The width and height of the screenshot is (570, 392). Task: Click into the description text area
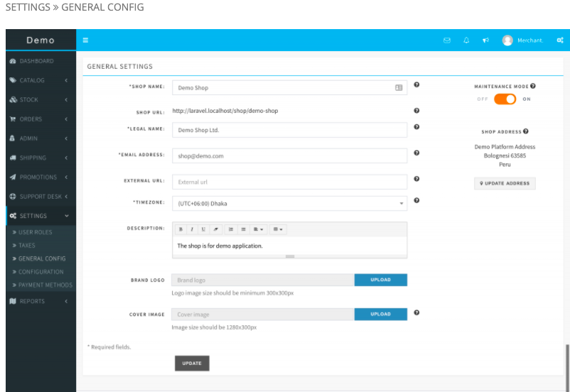(289, 246)
